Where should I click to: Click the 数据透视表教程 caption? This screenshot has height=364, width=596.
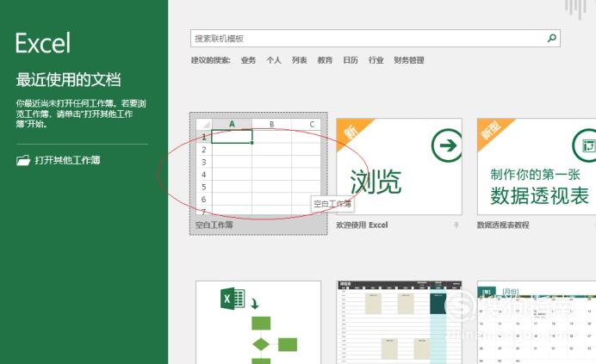pos(503,225)
